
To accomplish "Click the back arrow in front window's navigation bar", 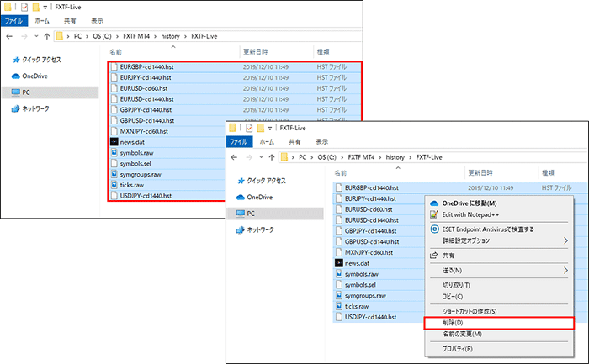I will (x=236, y=157).
